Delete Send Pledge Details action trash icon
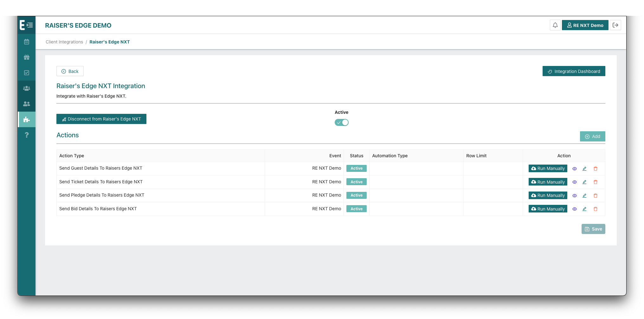The image size is (644, 319). click(x=596, y=196)
